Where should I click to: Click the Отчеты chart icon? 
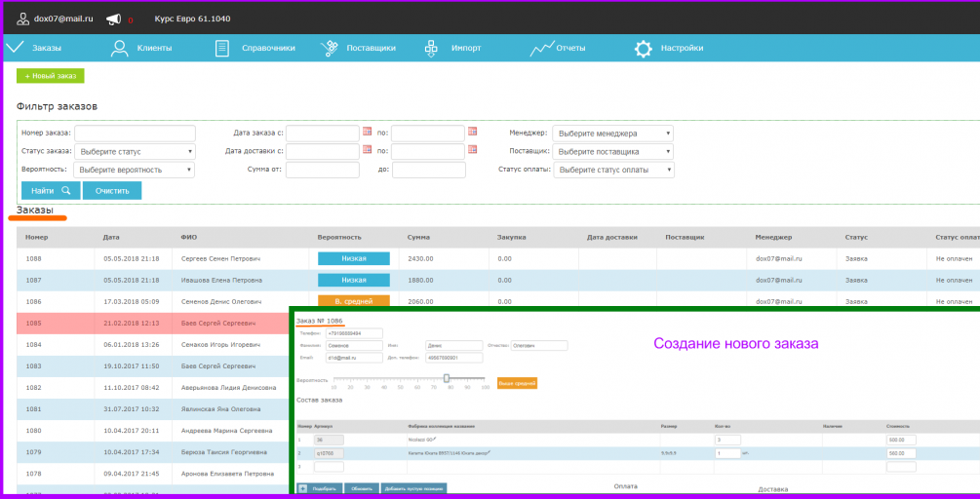(x=542, y=48)
